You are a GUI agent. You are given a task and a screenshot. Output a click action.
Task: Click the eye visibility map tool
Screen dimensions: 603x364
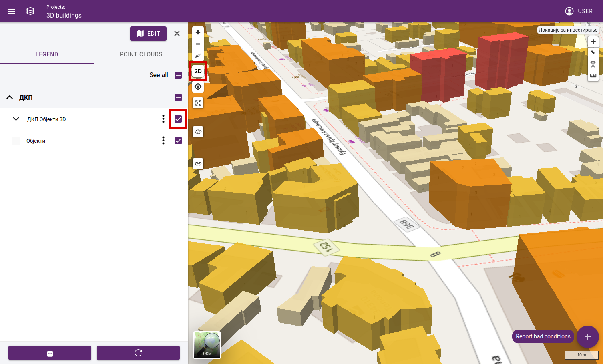click(x=198, y=132)
